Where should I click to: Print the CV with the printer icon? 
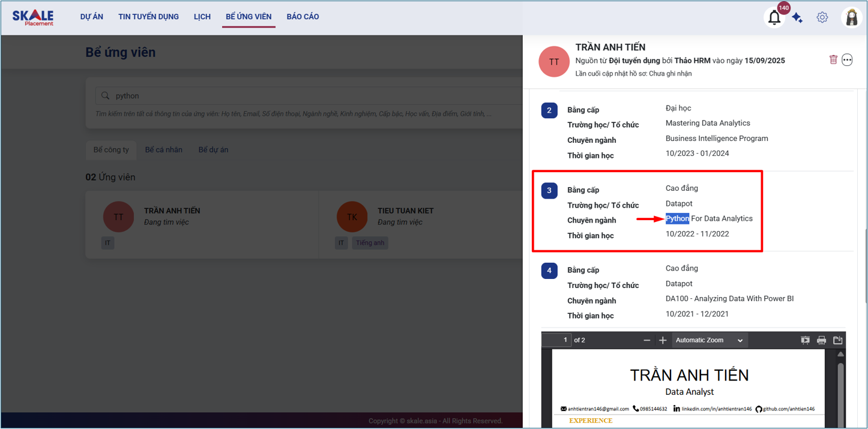821,340
